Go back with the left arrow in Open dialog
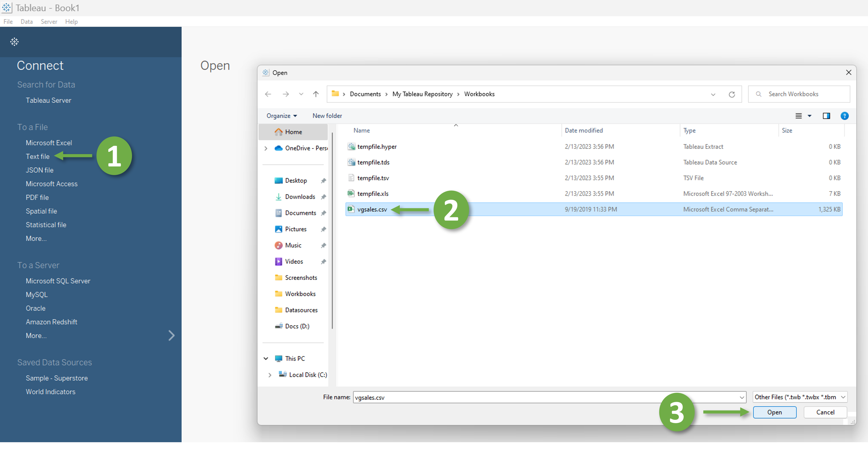 point(268,94)
